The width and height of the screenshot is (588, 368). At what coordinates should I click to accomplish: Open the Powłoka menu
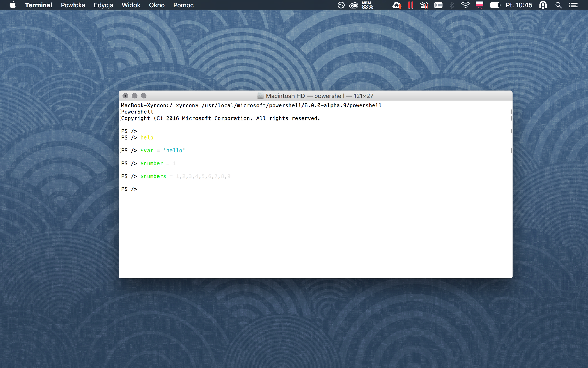coord(73,5)
